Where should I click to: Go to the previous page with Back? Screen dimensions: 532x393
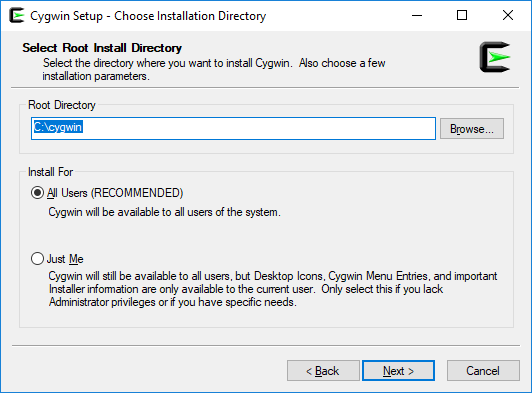(323, 371)
